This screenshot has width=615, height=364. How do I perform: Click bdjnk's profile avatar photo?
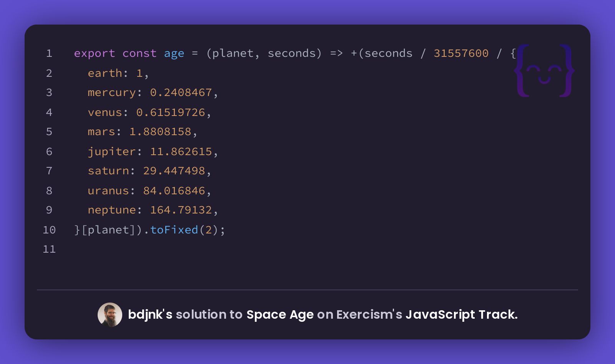coord(110,315)
